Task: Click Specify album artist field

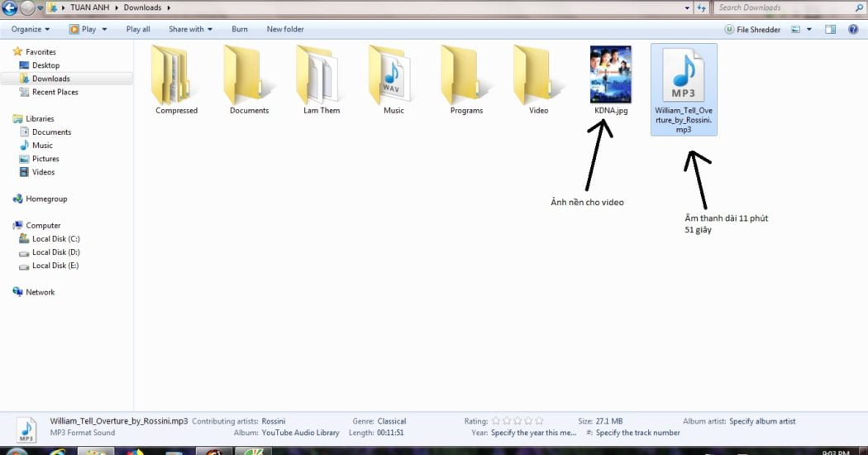Action: coord(762,421)
